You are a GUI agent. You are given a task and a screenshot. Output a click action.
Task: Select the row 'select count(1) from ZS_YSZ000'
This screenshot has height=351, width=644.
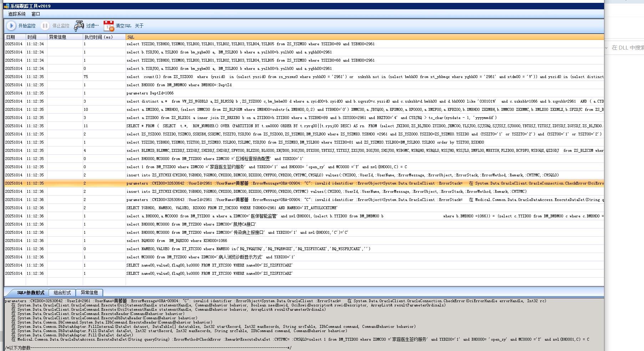tap(304, 77)
